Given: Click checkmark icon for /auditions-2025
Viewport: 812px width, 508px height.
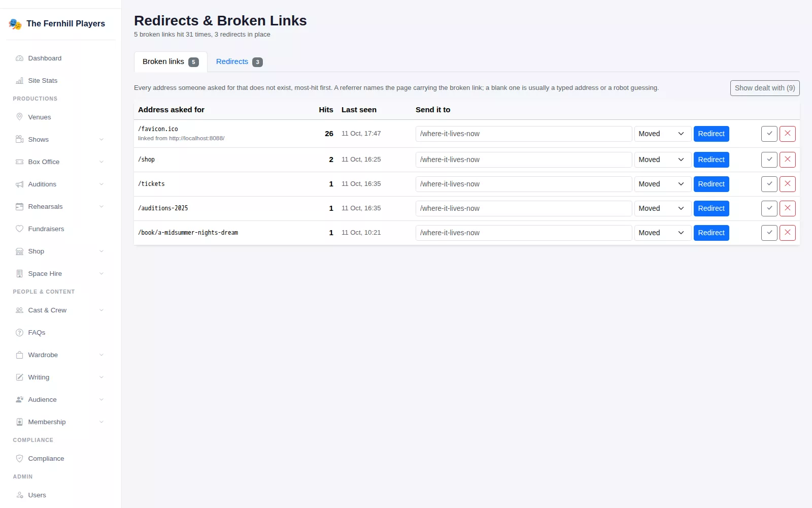Looking at the screenshot, I should (769, 208).
